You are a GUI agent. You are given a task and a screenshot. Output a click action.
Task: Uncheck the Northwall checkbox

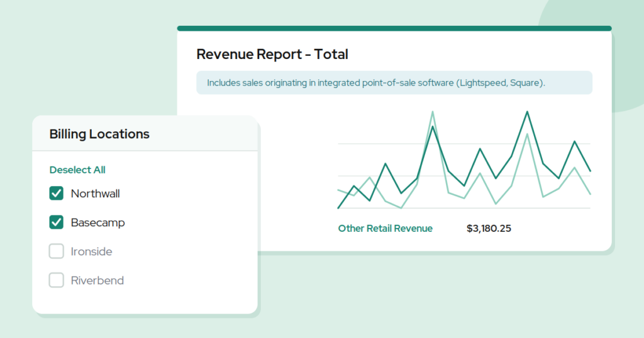coord(56,194)
